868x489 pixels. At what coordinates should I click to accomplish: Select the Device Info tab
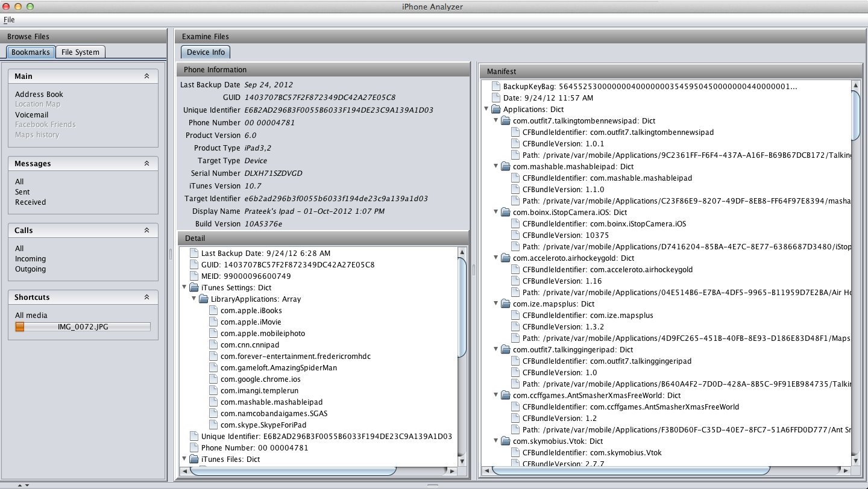click(x=206, y=52)
